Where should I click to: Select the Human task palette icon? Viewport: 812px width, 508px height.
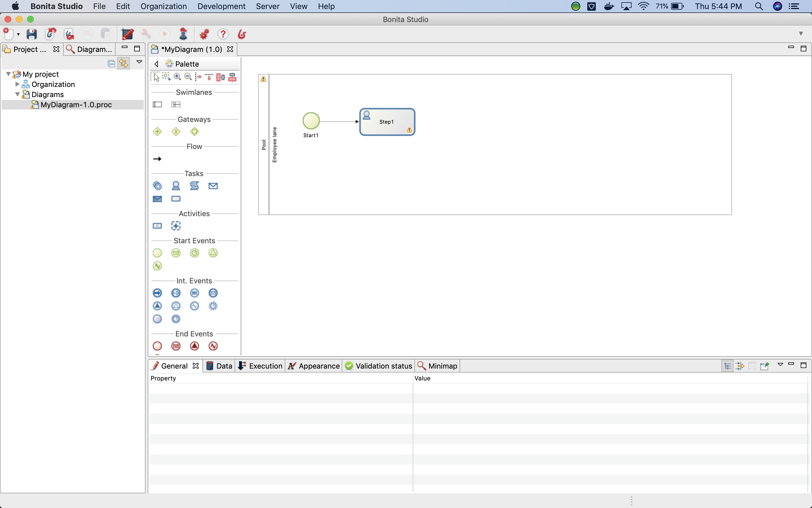(176, 186)
